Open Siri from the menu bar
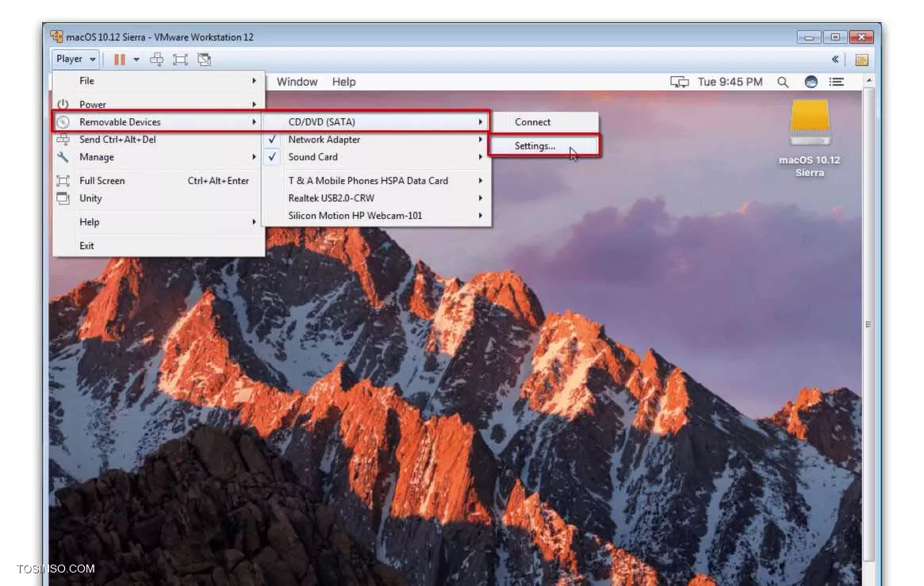 (811, 82)
